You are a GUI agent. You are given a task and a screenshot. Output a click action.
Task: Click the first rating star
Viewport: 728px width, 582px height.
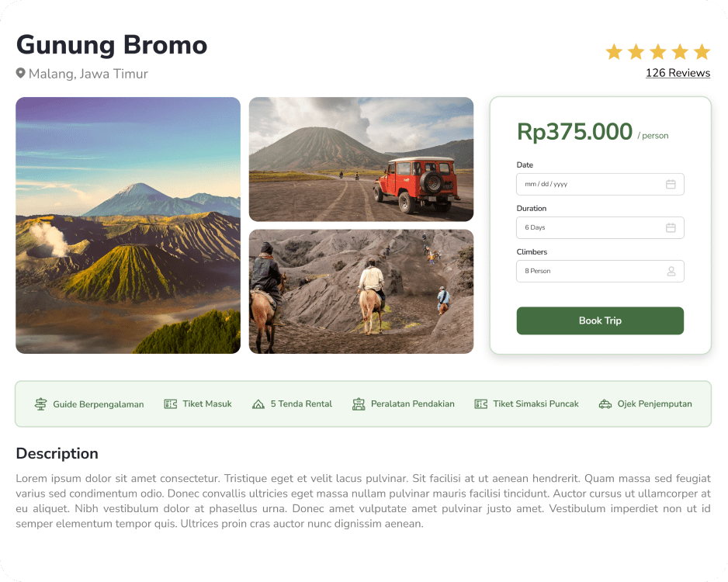(614, 52)
